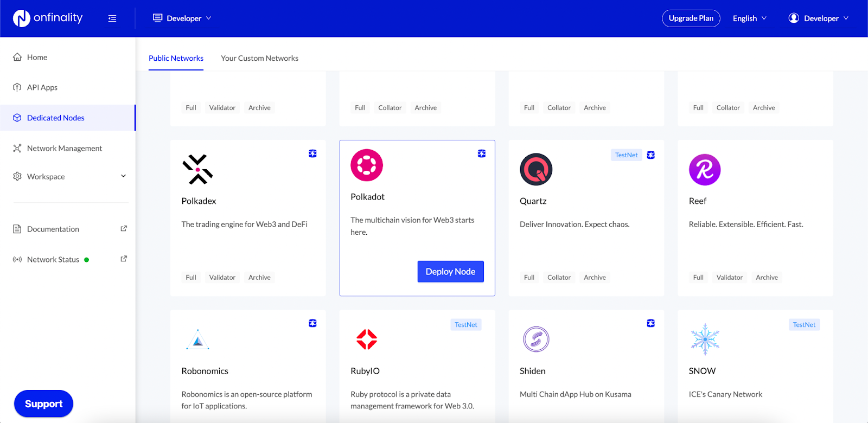Click the blue badge icon on Polkadex card
This screenshot has width=868, height=423.
312,153
